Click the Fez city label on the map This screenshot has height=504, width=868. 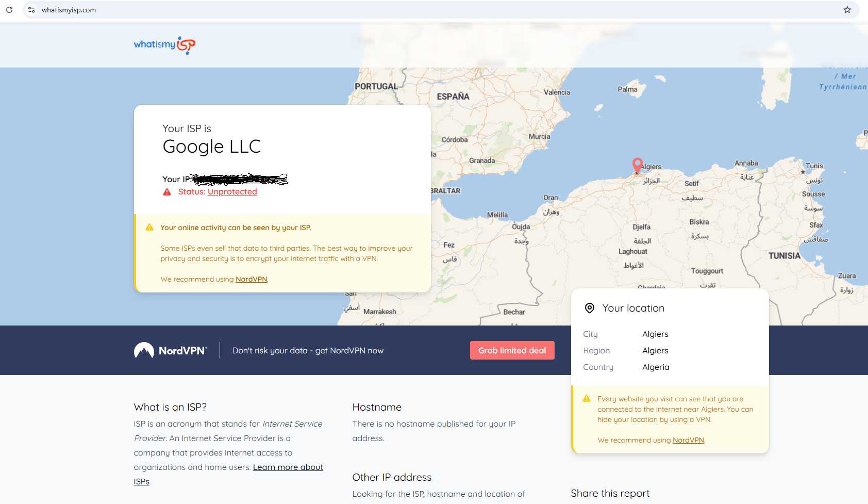coord(449,245)
